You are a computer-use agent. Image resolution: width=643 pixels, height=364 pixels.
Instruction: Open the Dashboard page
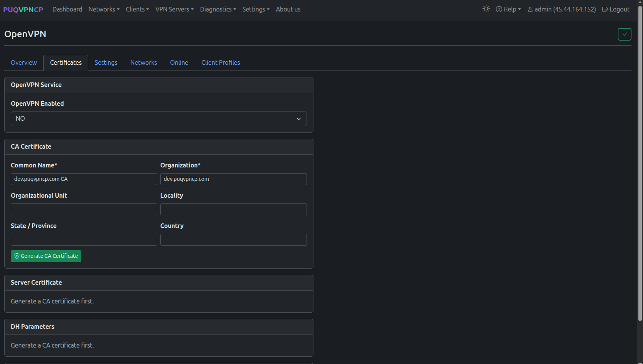pos(67,9)
